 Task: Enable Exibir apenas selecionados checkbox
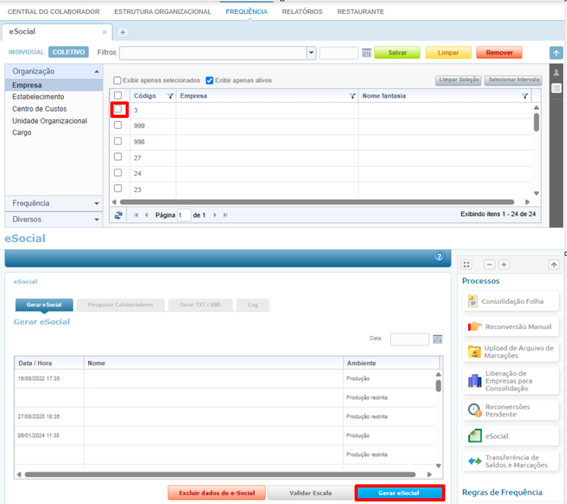pyautogui.click(x=117, y=80)
